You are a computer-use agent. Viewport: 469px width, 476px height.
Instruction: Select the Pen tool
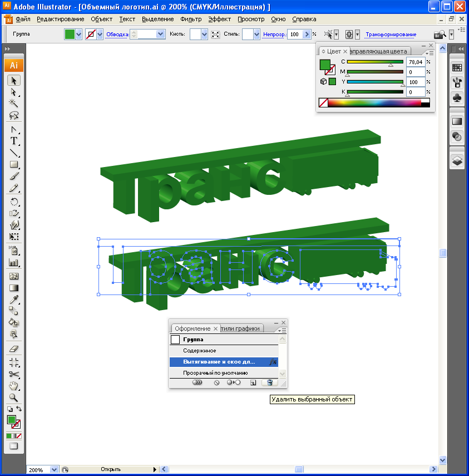(x=14, y=130)
